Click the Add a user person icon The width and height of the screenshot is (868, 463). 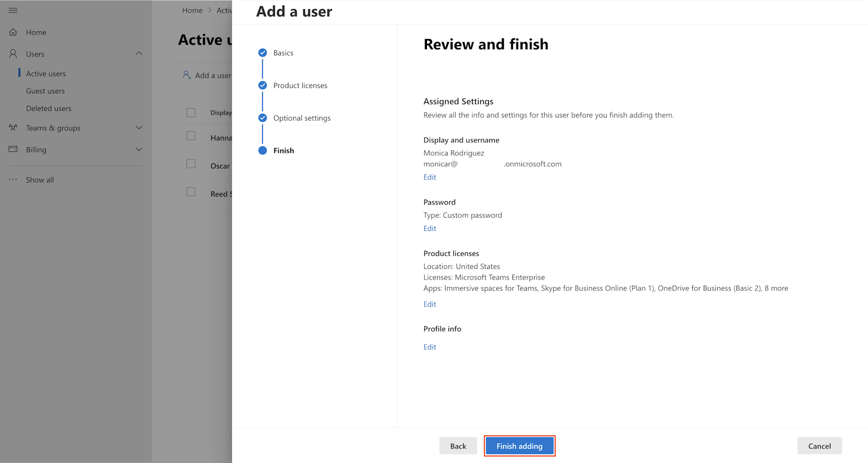pos(186,75)
